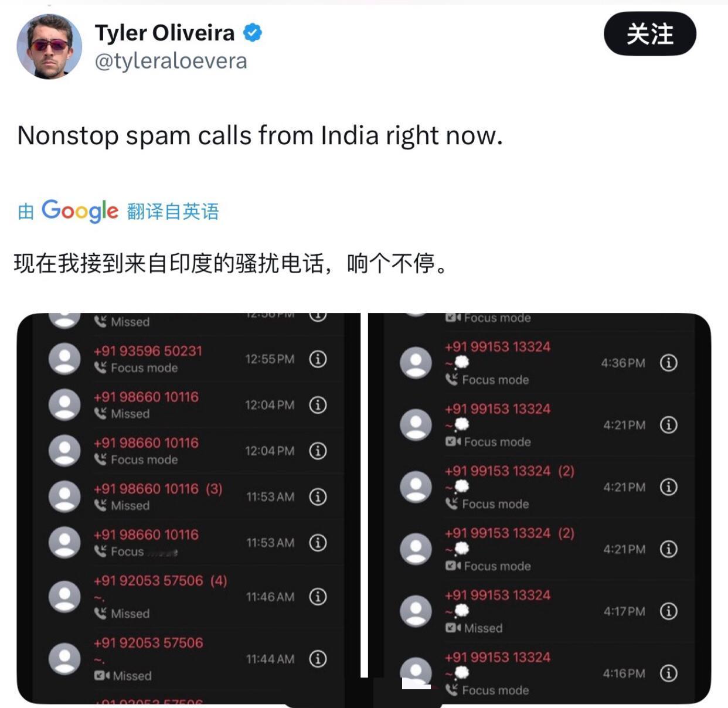
Task: Open Tyler Oliveira's profile picture
Action: coord(49,46)
